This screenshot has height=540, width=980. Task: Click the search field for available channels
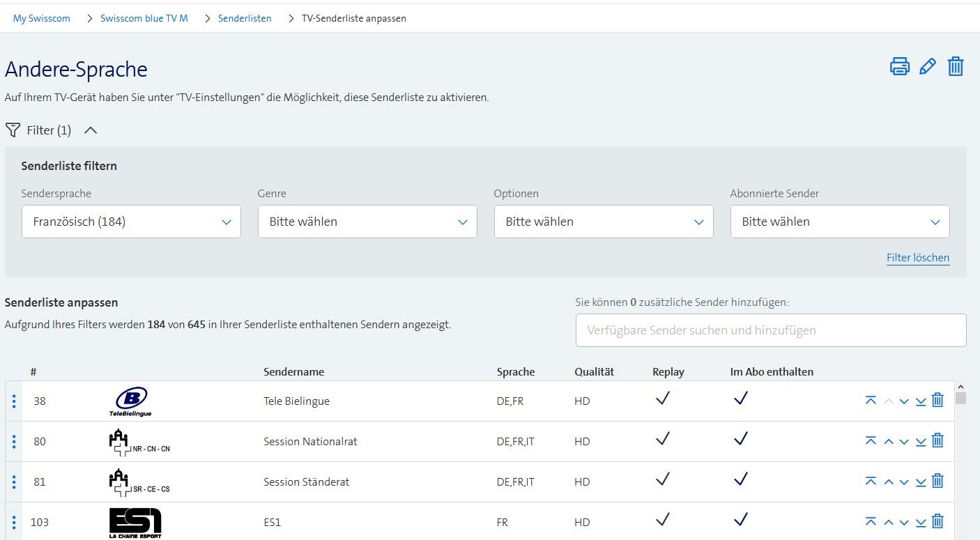(771, 330)
